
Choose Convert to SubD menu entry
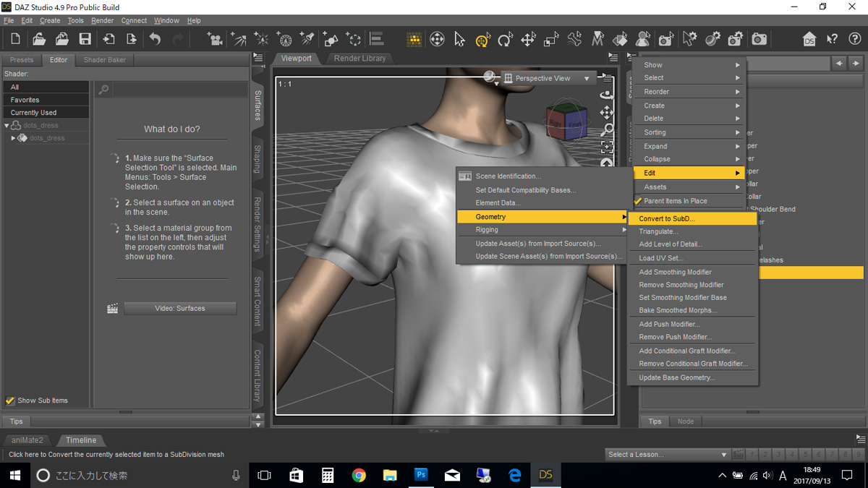(692, 218)
